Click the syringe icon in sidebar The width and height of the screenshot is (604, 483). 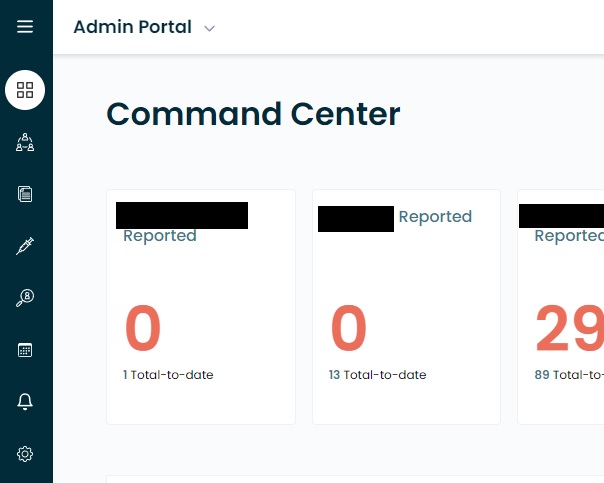25,246
